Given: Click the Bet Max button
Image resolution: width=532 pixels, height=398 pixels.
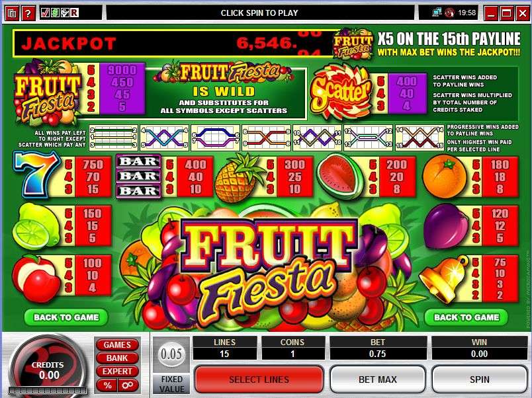Looking at the screenshot, I should click(378, 379).
